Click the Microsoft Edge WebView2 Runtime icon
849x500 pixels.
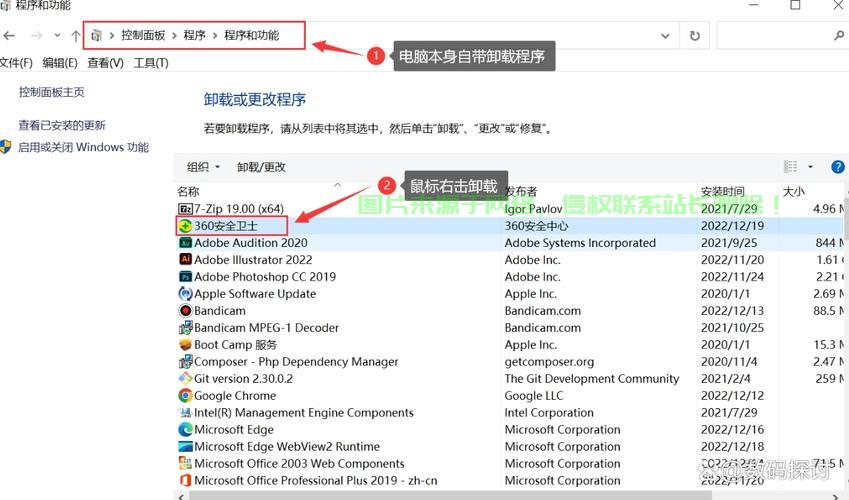coord(185,446)
